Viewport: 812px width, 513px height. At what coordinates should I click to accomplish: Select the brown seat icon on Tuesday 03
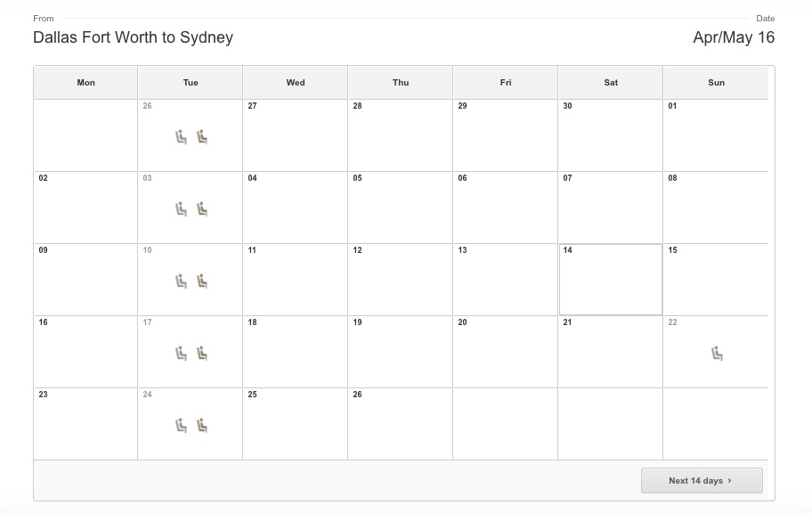202,209
